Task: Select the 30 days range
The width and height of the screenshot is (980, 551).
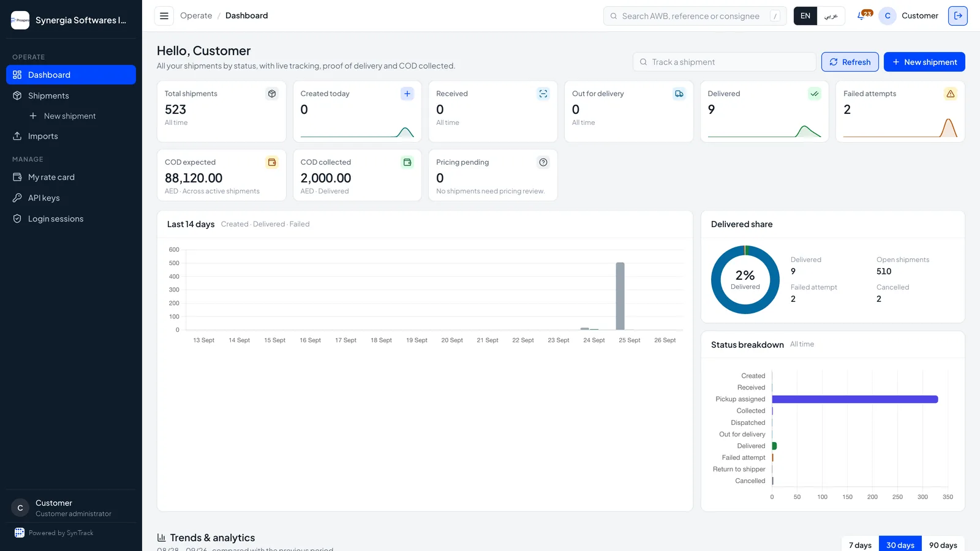Action: [900, 545]
